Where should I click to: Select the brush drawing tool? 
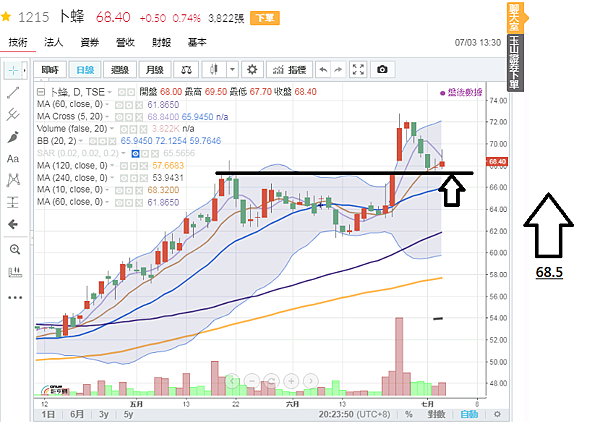point(13,137)
